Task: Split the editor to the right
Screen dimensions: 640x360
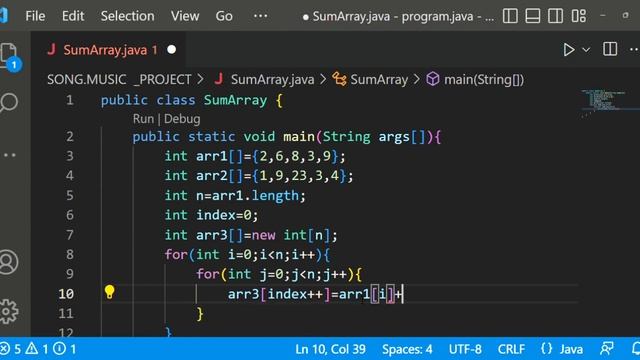Action: tap(610, 49)
